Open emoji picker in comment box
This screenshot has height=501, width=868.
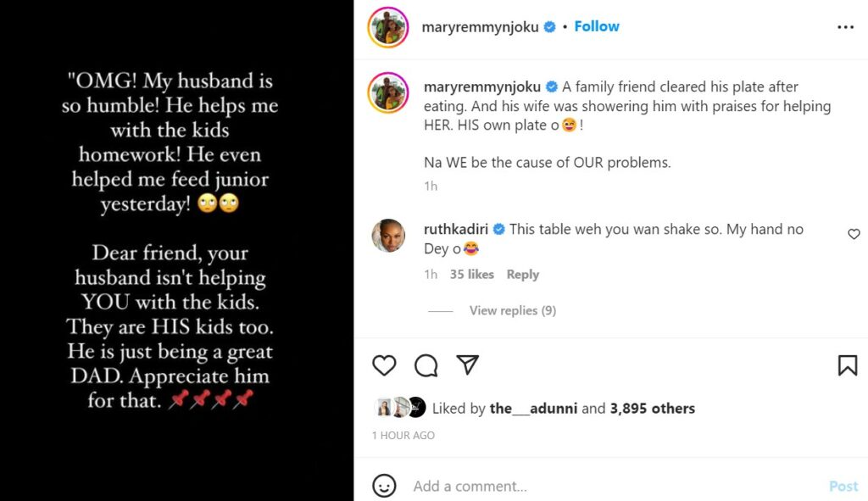click(384, 486)
